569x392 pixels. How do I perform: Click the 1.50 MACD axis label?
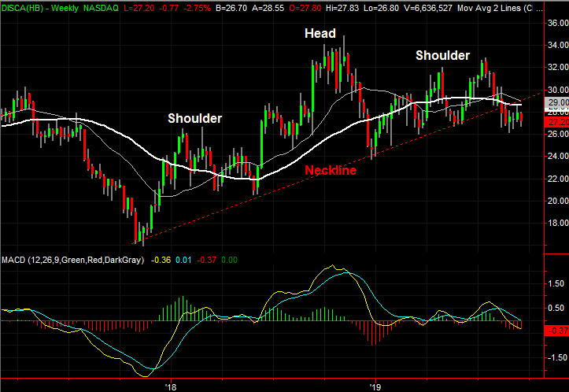[x=556, y=283]
